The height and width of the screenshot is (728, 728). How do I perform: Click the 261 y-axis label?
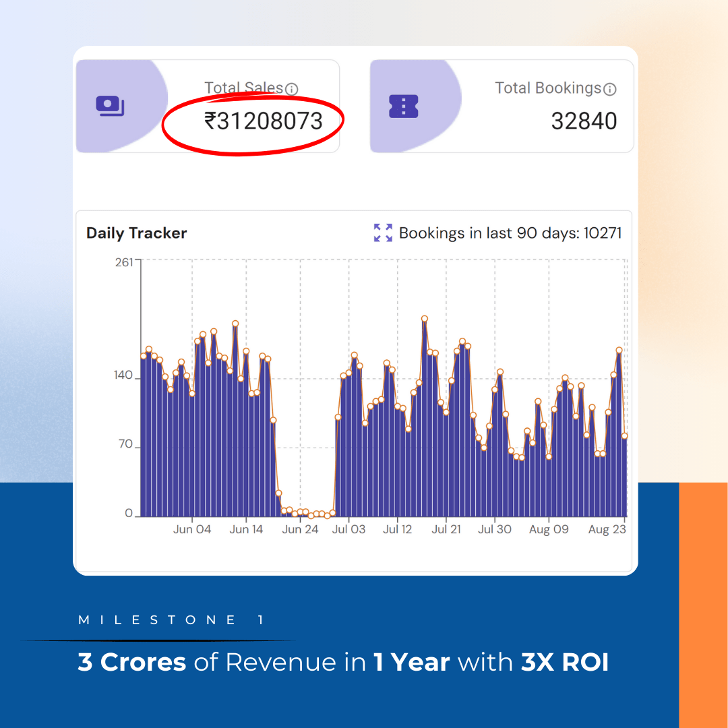click(x=124, y=263)
